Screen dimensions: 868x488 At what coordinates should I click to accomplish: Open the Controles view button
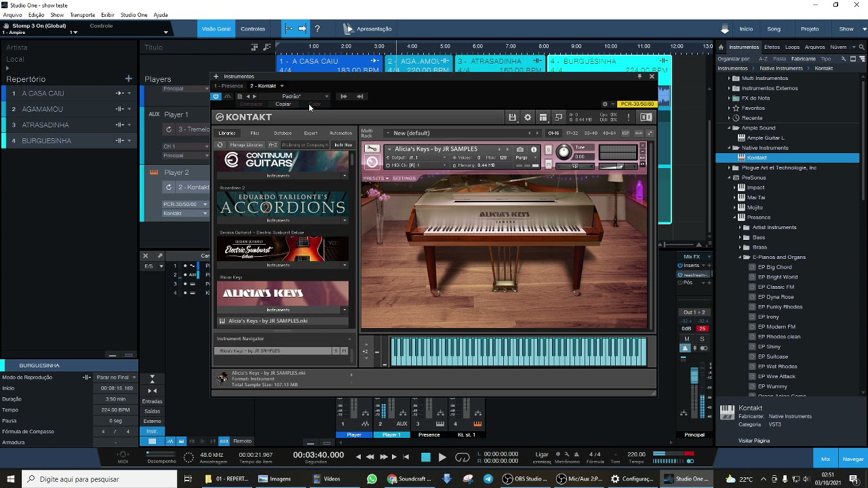(x=253, y=28)
